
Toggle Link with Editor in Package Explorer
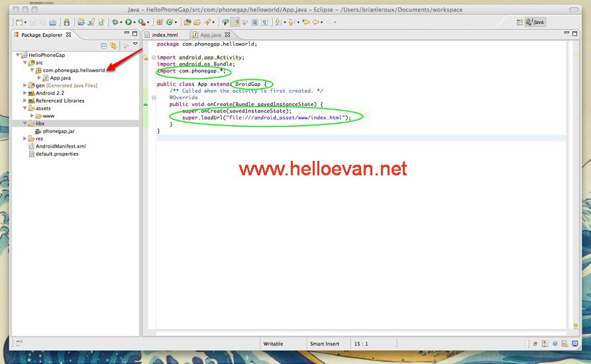[x=113, y=46]
